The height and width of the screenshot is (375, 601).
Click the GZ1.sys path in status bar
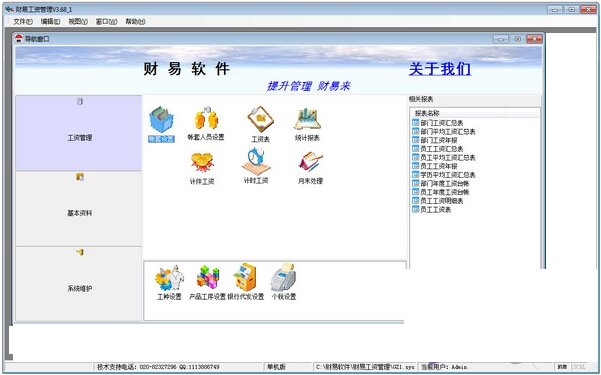click(365, 367)
